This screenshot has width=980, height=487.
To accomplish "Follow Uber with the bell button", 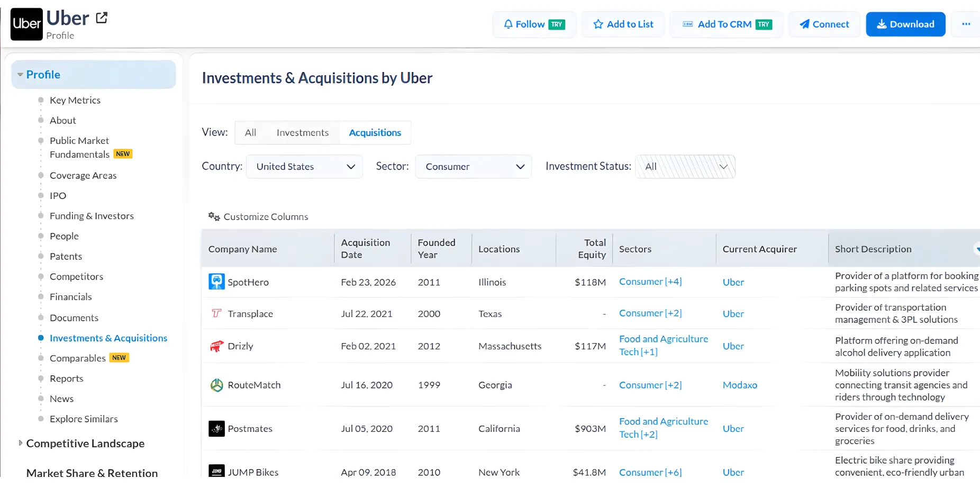I will tap(534, 24).
